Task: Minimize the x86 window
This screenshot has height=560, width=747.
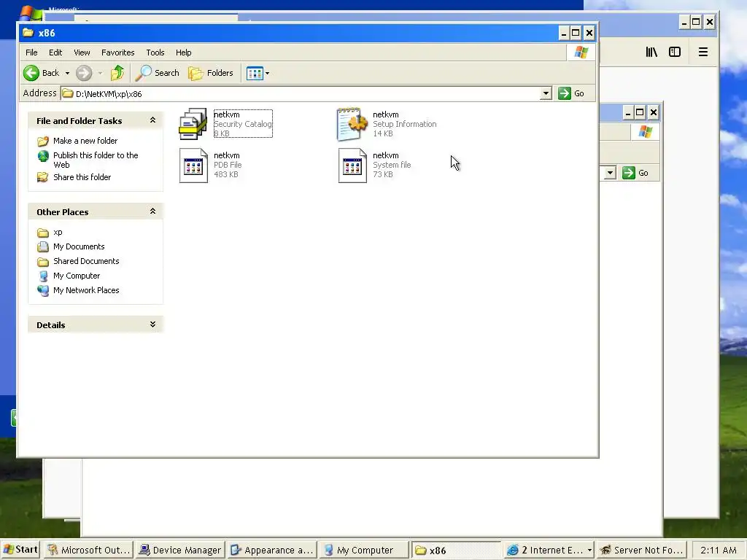Action: [564, 33]
